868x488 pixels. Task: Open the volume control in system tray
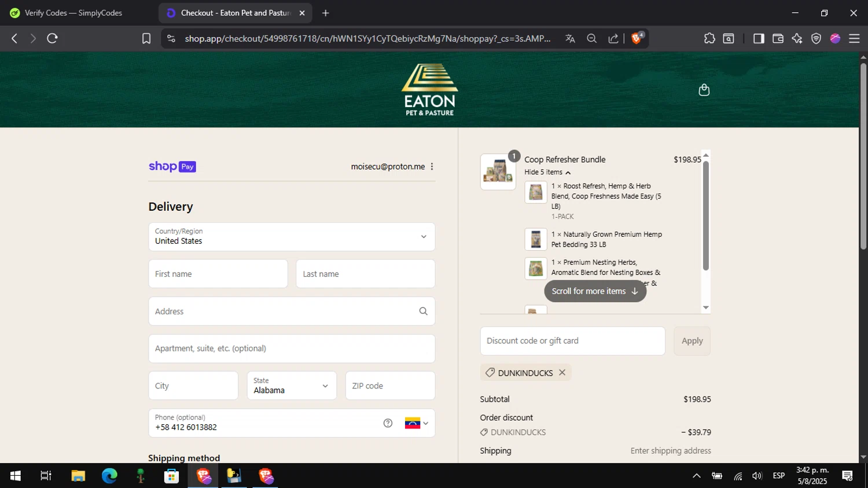[x=757, y=476]
